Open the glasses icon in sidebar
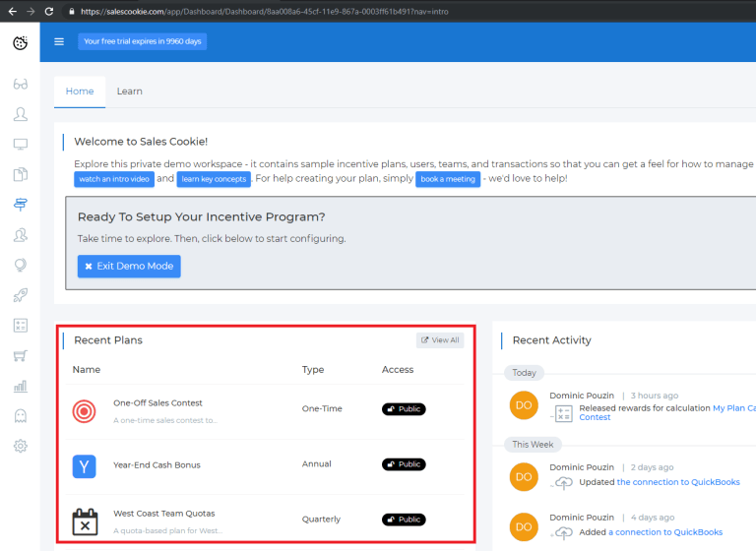 [x=20, y=85]
